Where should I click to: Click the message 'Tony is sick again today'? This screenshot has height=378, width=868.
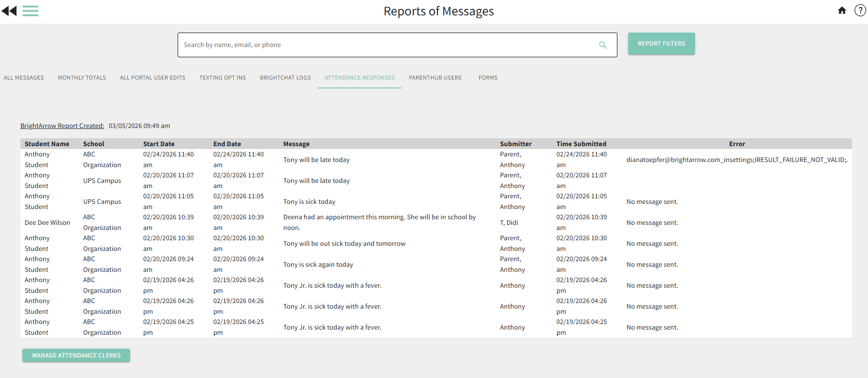(318, 264)
